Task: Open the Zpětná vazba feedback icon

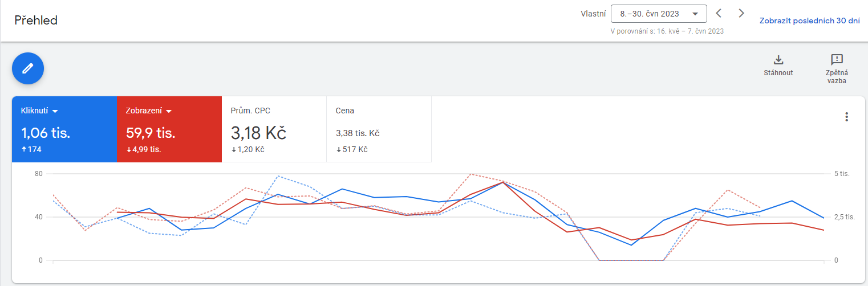Action: point(837,60)
